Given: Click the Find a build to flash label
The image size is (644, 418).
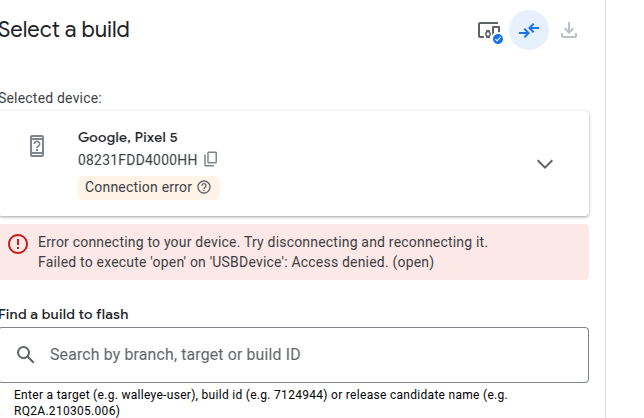Looking at the screenshot, I should coord(64,314).
